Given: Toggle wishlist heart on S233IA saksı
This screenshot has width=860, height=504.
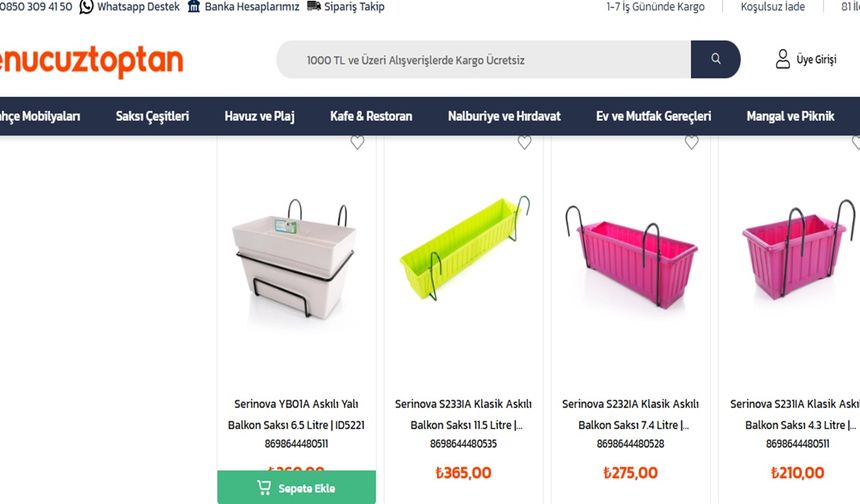Looking at the screenshot, I should pos(524,143).
